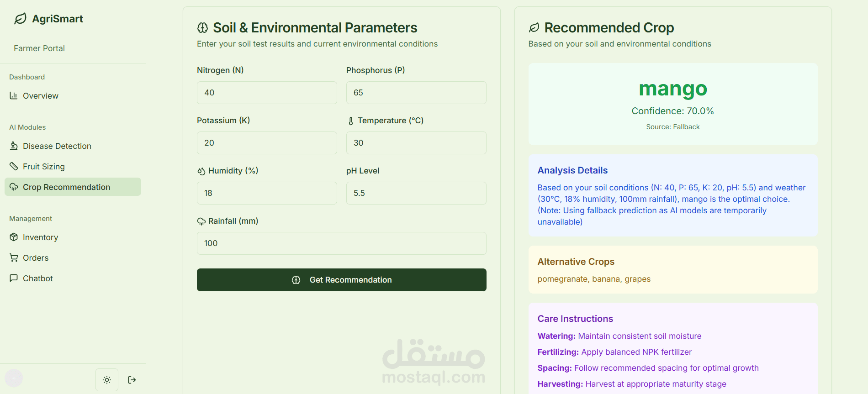868x394 pixels.
Task: Click the Inventory box icon
Action: pyautogui.click(x=14, y=237)
